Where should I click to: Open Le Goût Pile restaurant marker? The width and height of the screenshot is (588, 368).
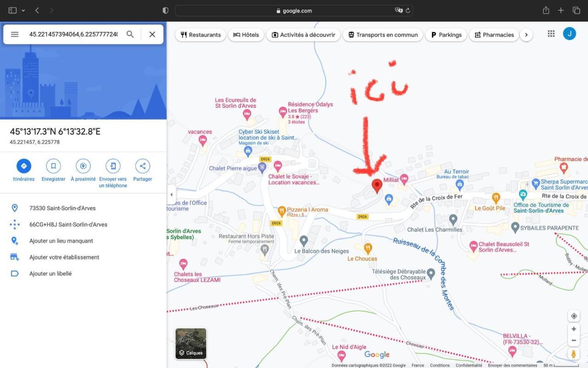[x=496, y=198]
